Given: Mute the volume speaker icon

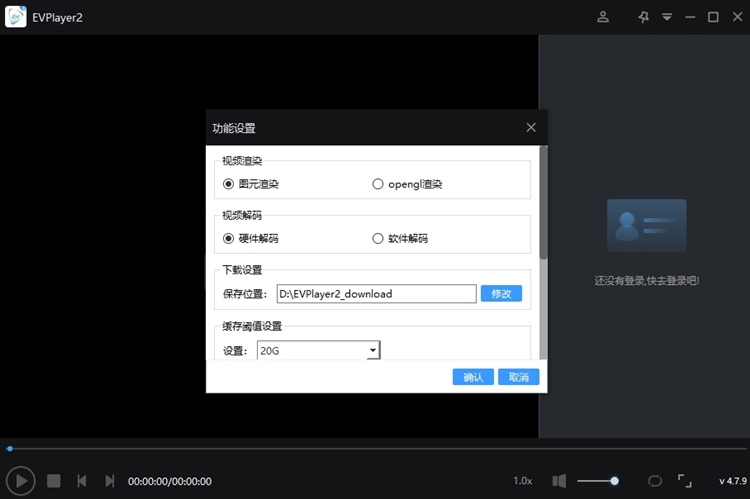Looking at the screenshot, I should (559, 481).
